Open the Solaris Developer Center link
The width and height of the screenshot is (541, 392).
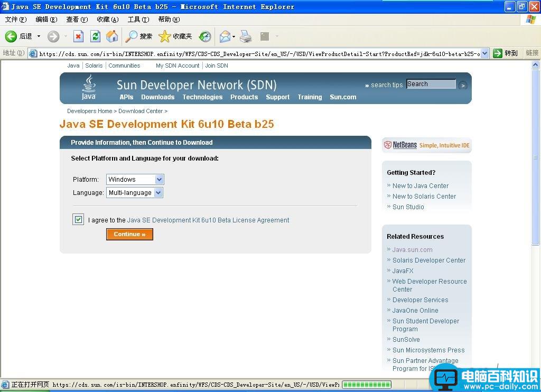429,260
